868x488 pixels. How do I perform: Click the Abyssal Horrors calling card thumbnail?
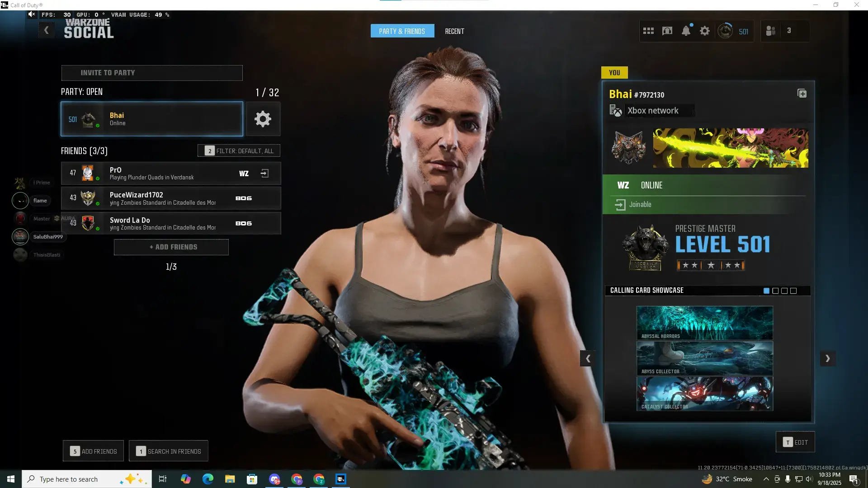(x=704, y=323)
